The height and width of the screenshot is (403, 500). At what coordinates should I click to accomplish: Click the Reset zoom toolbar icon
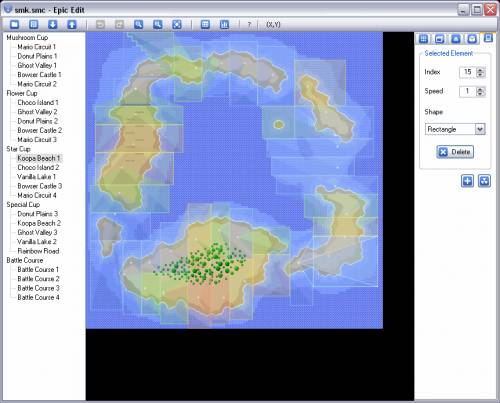pos(177,24)
